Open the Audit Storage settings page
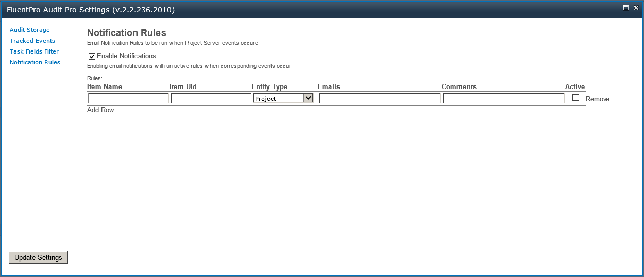 pos(30,30)
